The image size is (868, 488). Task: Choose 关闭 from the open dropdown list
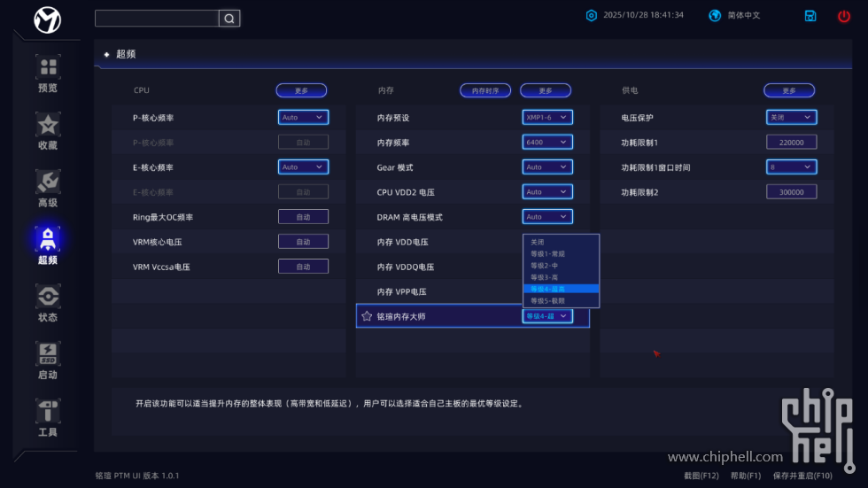[539, 242]
